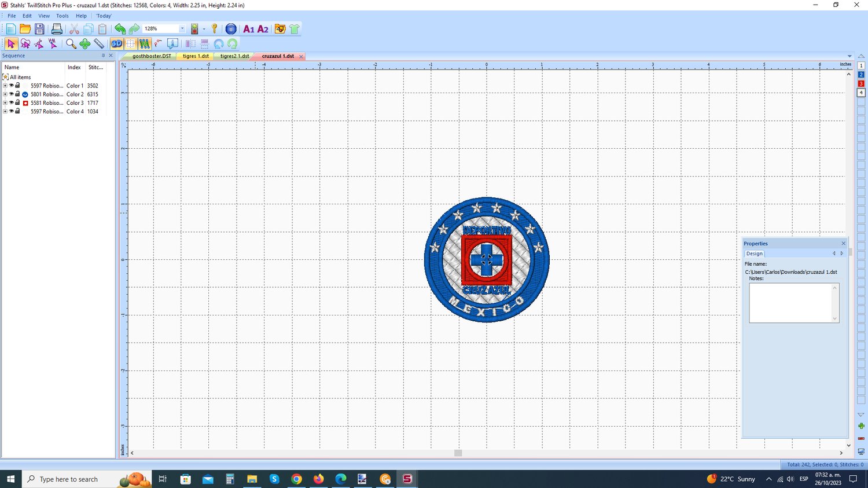Viewport: 868px width, 488px height.
Task: Click the green Rotate right icon
Action: (x=233, y=43)
